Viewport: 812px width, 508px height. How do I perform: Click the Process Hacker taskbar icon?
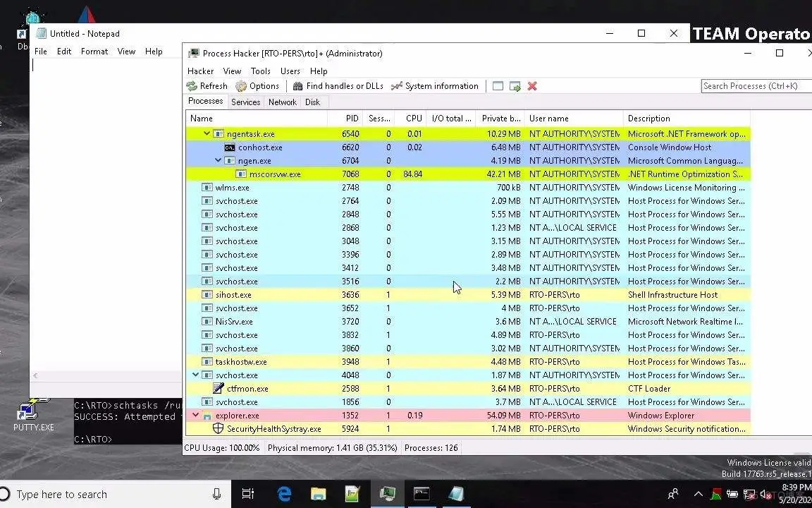click(x=387, y=494)
